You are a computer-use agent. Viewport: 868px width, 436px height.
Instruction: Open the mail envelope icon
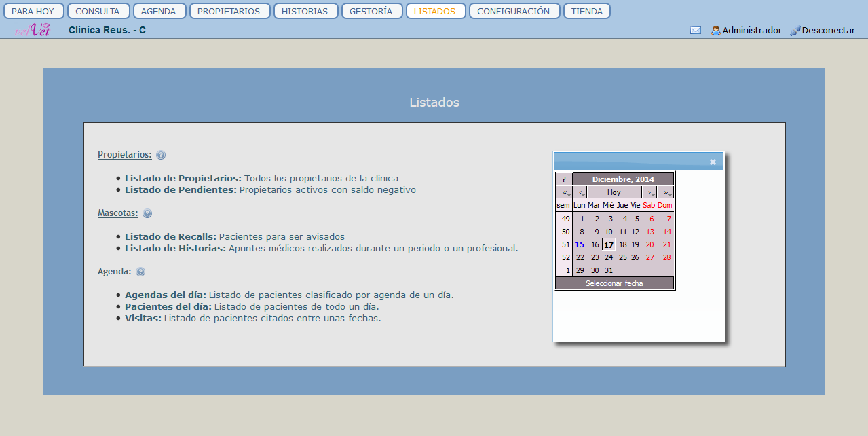(x=696, y=31)
